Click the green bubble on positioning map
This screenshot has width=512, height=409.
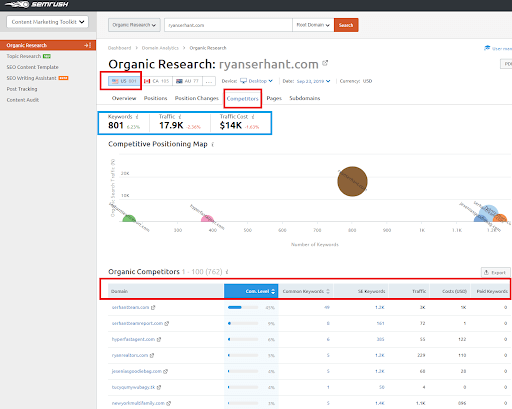click(129, 219)
